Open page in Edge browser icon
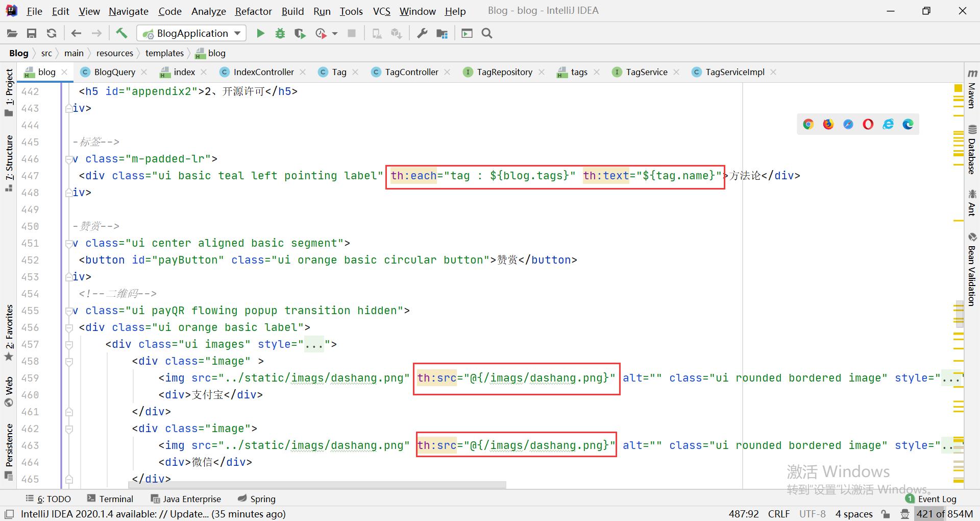 click(x=908, y=124)
